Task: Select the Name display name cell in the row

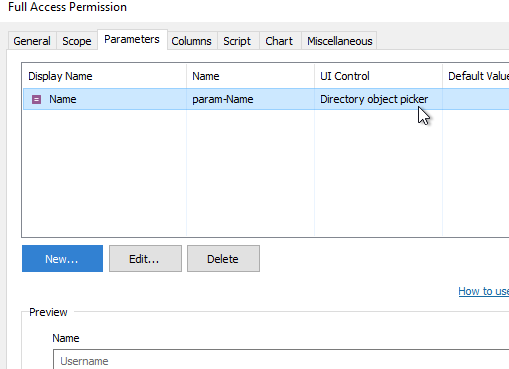Action: tap(105, 99)
